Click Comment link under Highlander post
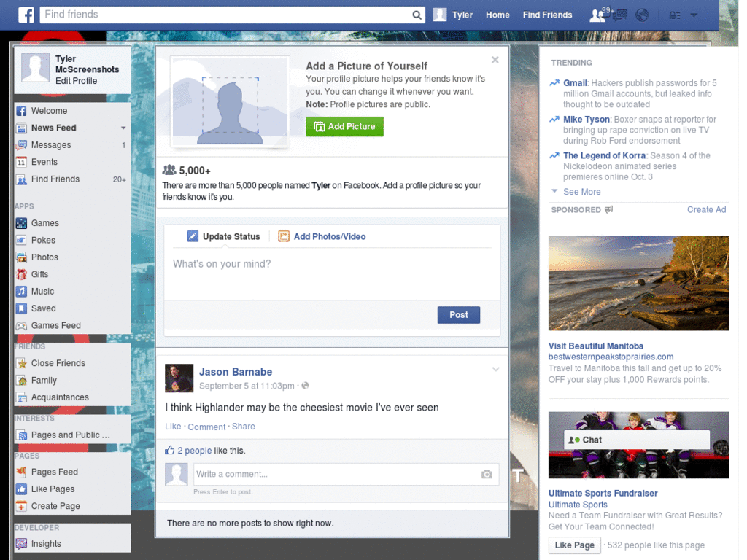The height and width of the screenshot is (560, 747). tap(206, 427)
